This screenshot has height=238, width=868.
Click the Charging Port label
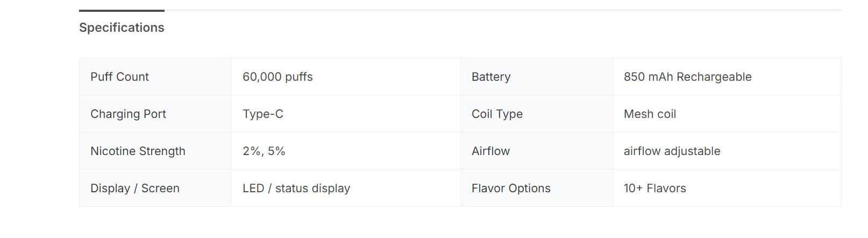[x=128, y=114]
